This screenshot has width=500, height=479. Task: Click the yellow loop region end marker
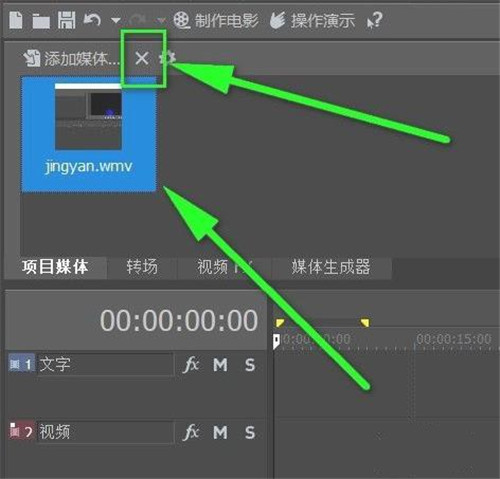pyautogui.click(x=365, y=322)
